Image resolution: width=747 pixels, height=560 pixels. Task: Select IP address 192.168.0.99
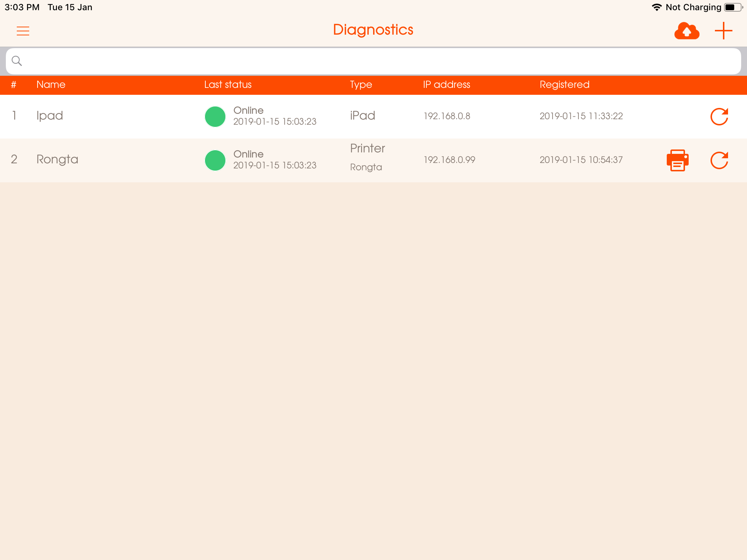[x=449, y=160]
